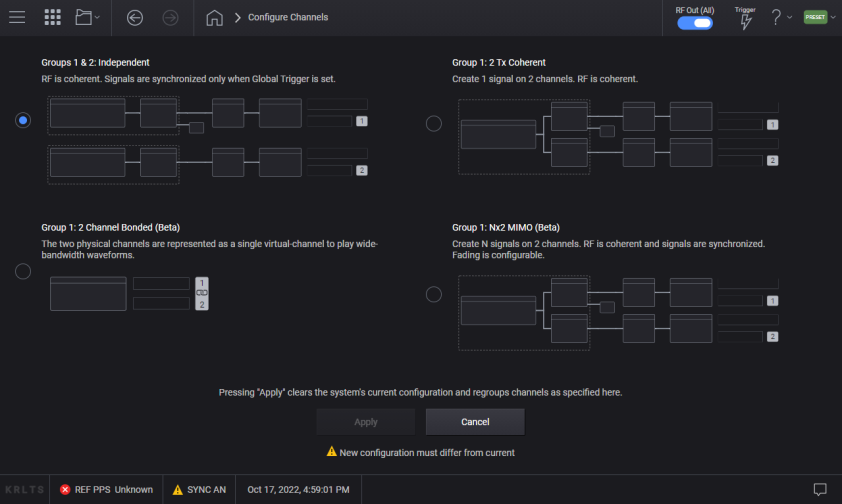The width and height of the screenshot is (842, 504).
Task: Go to Home screen icon
Action: (214, 18)
